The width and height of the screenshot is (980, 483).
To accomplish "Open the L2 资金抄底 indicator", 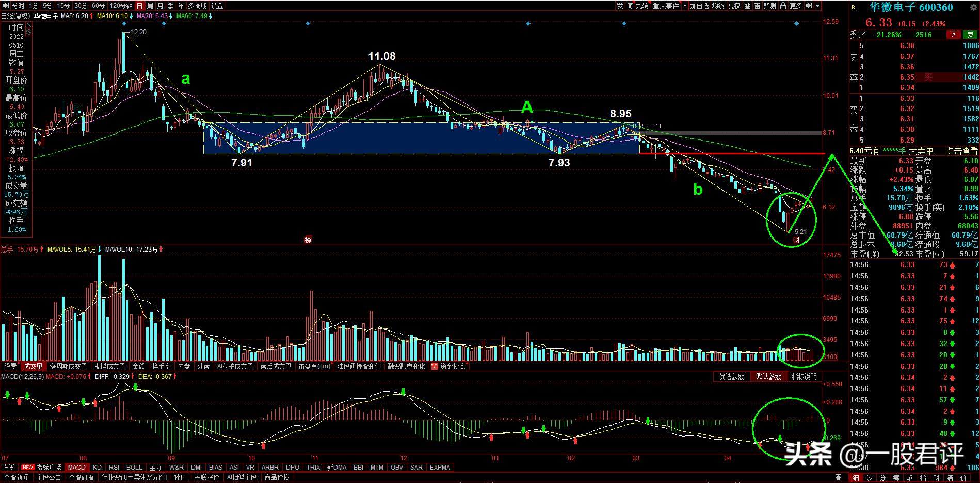I will (448, 366).
